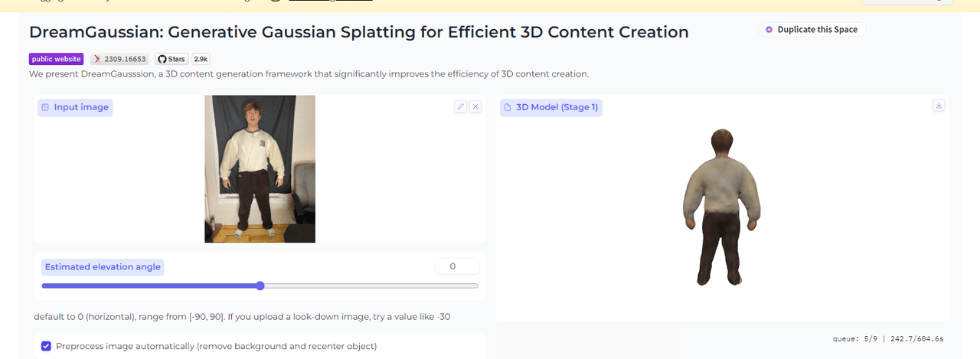This screenshot has width=980, height=359.
Task: Click the uploaded input photo thumbnail
Action: [x=260, y=168]
